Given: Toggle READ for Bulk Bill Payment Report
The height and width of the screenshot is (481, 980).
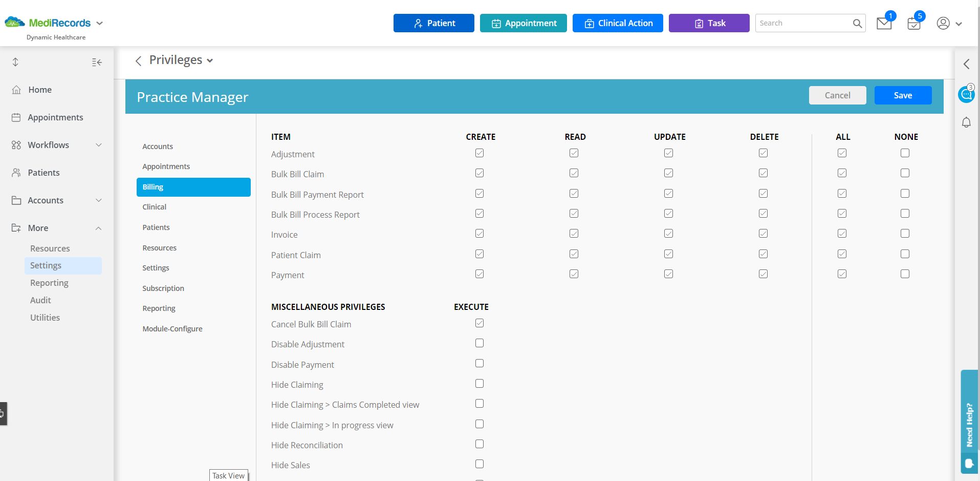Looking at the screenshot, I should coord(574,194).
